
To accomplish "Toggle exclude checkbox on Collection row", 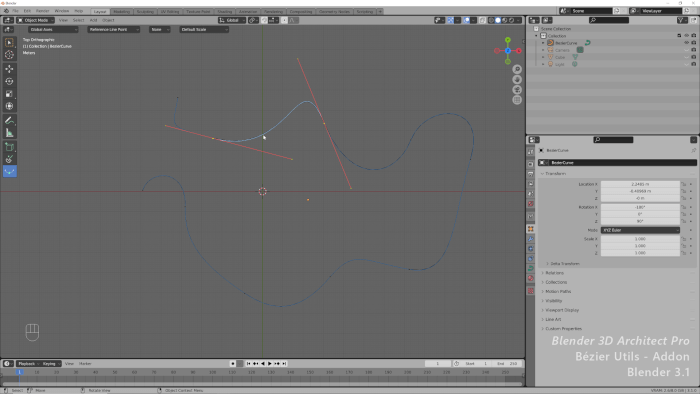I will [x=679, y=36].
